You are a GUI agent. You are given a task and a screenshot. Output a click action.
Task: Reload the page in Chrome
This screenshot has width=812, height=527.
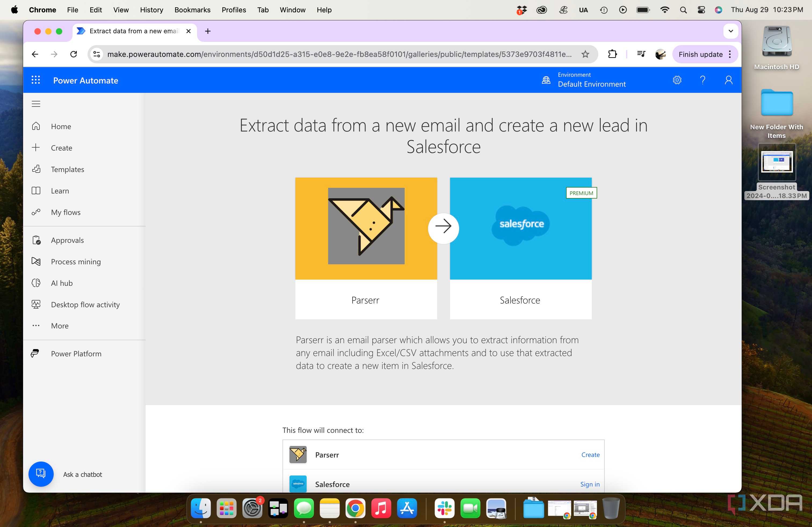(73, 54)
